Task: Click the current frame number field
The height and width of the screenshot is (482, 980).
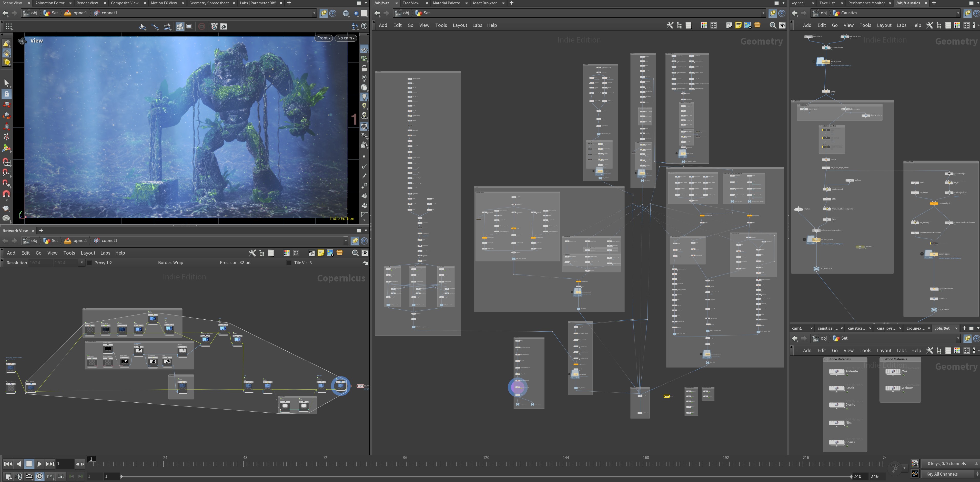Action: tap(65, 464)
